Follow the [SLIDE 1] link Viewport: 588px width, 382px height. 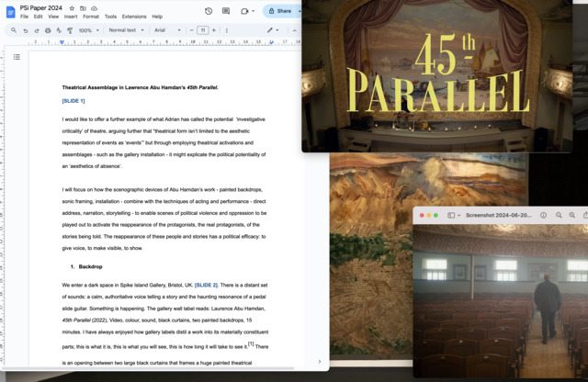[73, 101]
